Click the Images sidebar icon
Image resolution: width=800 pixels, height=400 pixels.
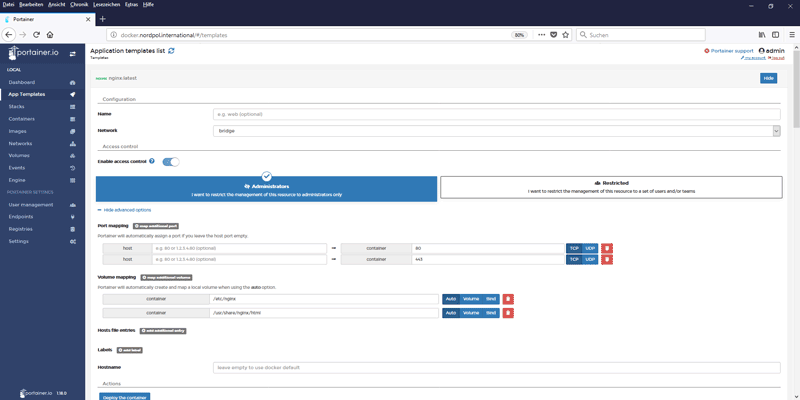click(x=72, y=131)
